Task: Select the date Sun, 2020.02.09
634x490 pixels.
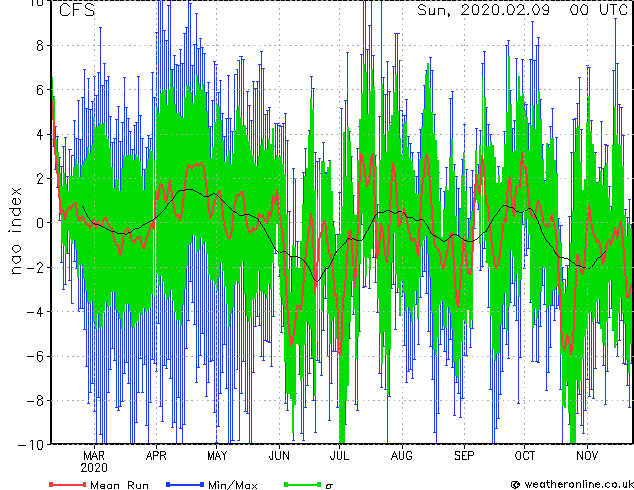Action: (484, 10)
